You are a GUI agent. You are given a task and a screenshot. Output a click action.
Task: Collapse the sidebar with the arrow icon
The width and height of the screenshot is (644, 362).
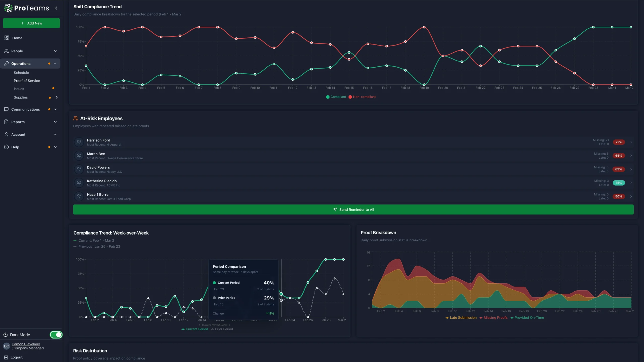point(56,8)
